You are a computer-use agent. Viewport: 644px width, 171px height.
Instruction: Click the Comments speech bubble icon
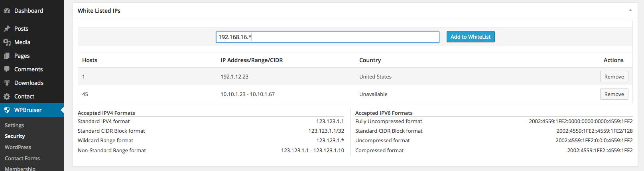pos(7,69)
